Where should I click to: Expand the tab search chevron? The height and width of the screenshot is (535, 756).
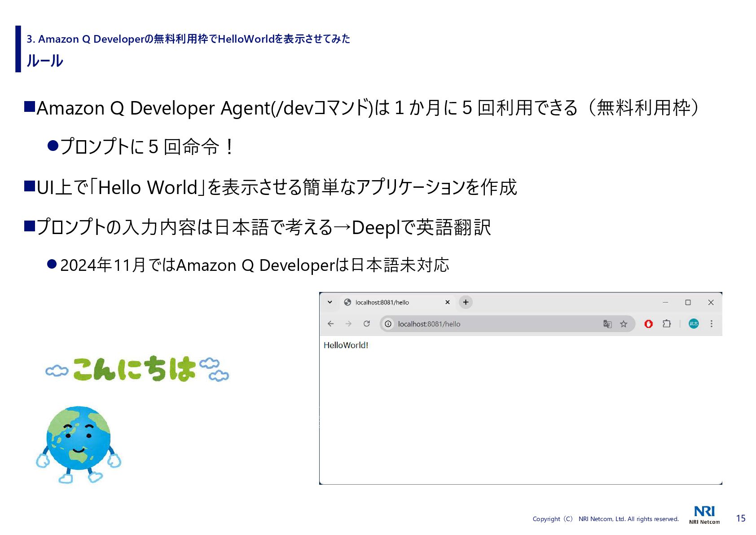tap(330, 302)
